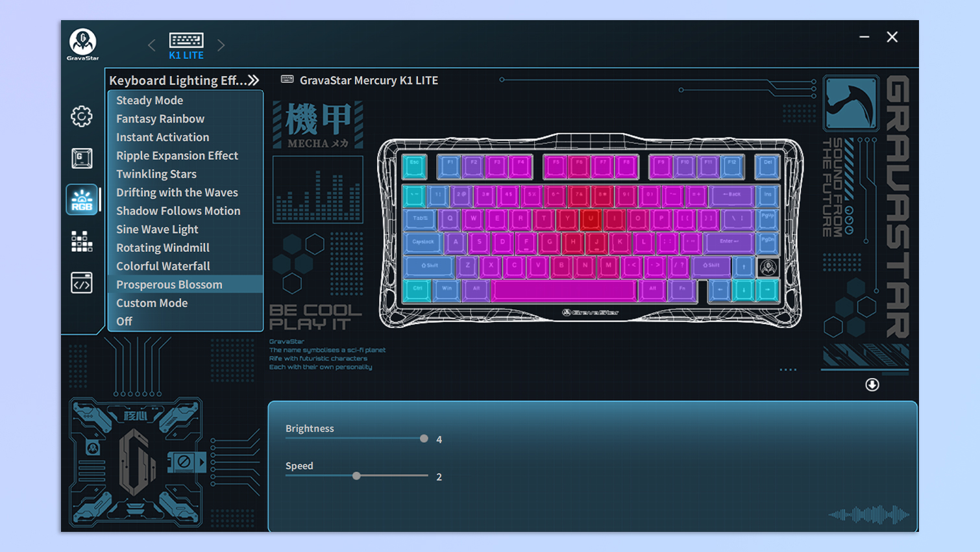
Task: Click the spacebar on the keyboard preview
Action: (x=565, y=290)
